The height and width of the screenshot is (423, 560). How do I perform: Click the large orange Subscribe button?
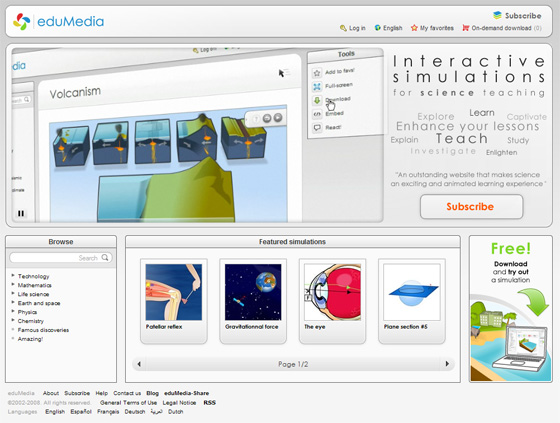pos(471,206)
